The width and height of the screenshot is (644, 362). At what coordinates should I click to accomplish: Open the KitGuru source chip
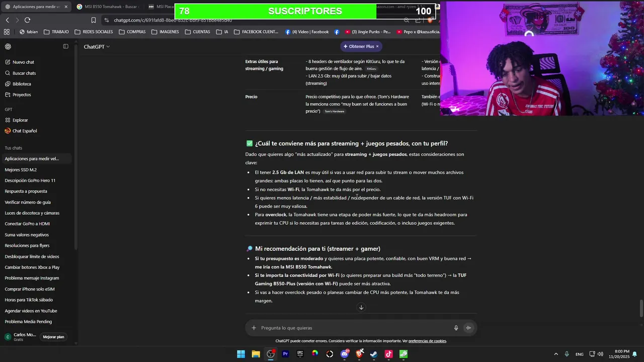coord(371,69)
